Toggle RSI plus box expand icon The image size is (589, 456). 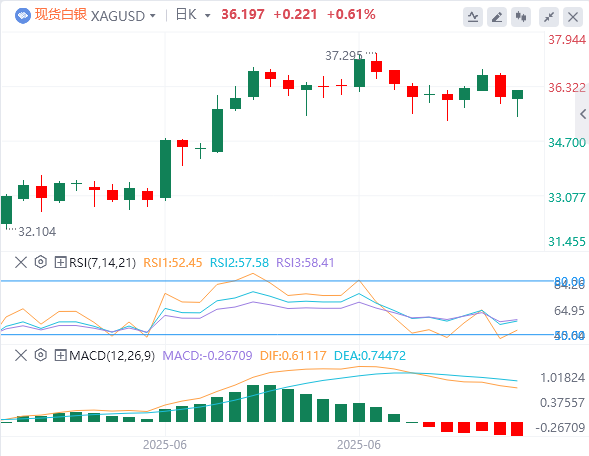60,262
